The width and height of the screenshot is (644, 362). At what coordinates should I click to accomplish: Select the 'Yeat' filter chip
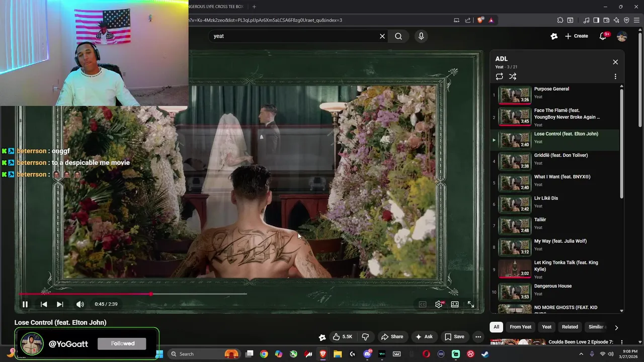coord(546,327)
